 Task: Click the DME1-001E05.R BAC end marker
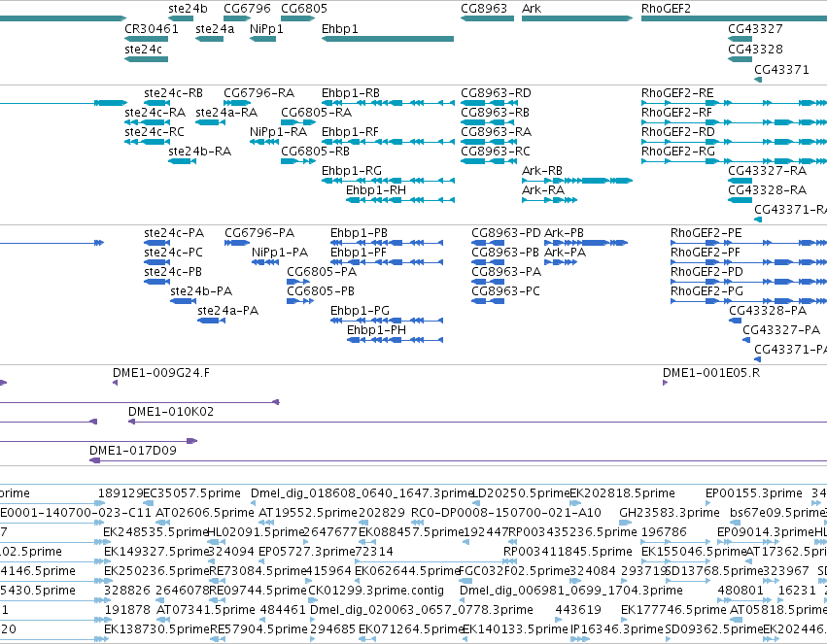click(x=665, y=383)
